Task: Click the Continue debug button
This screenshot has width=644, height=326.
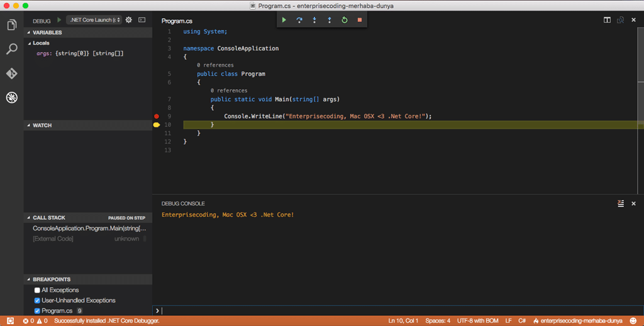Action: [284, 19]
